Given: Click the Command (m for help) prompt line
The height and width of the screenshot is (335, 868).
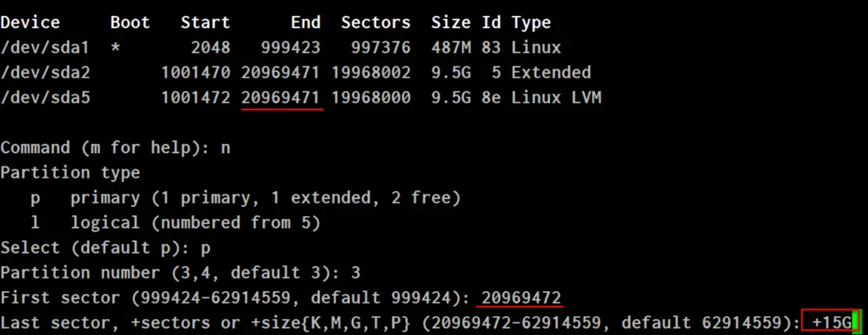Looking at the screenshot, I should click(115, 148).
